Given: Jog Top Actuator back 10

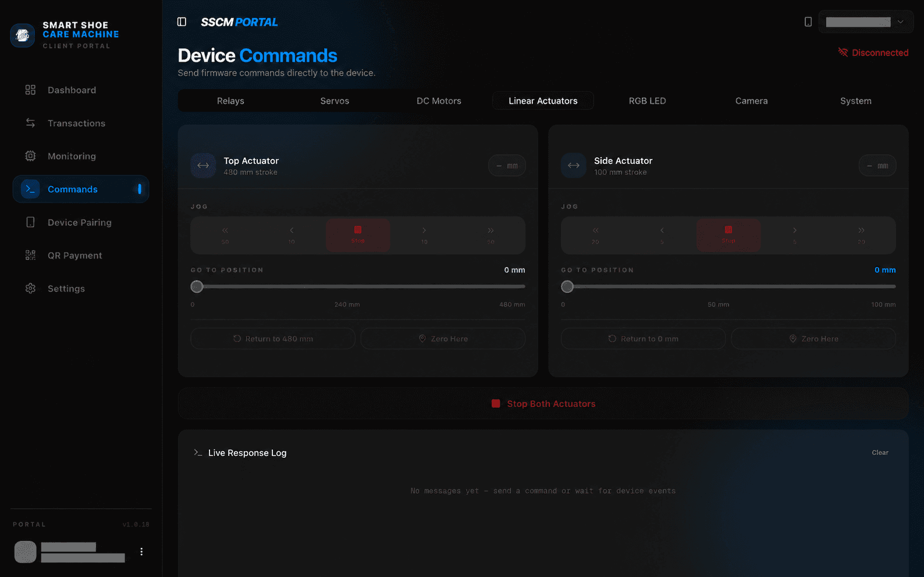Looking at the screenshot, I should pos(292,235).
